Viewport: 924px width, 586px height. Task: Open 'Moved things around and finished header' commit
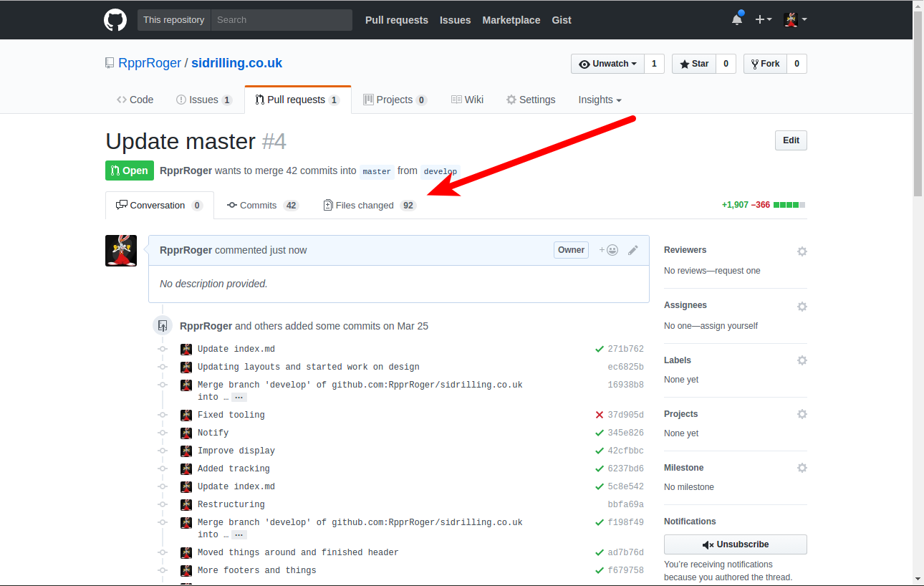pyautogui.click(x=298, y=553)
